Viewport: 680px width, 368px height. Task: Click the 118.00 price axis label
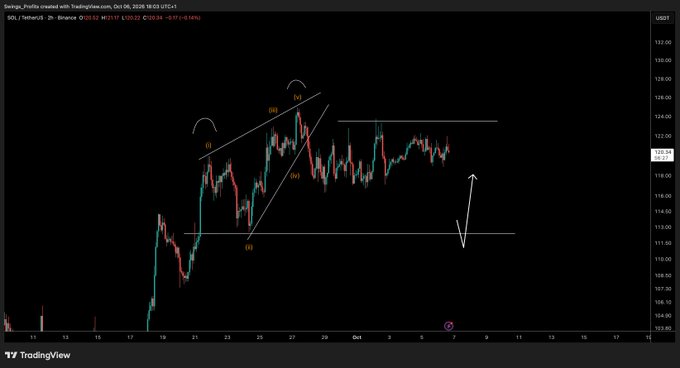(x=663, y=176)
